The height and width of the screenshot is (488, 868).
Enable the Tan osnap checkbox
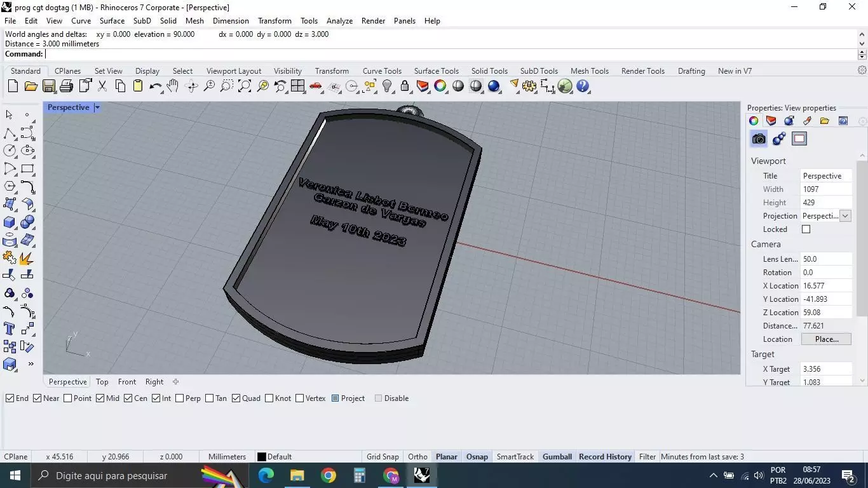[x=210, y=398]
